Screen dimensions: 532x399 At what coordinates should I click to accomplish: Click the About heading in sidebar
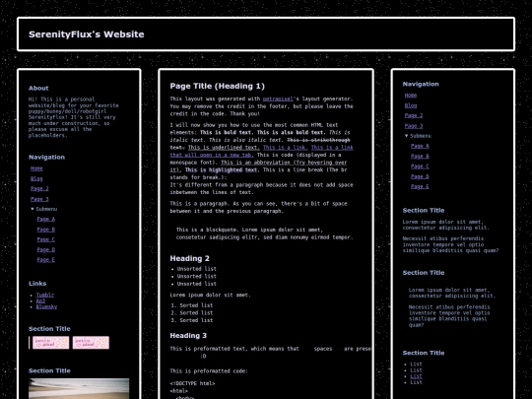click(38, 89)
